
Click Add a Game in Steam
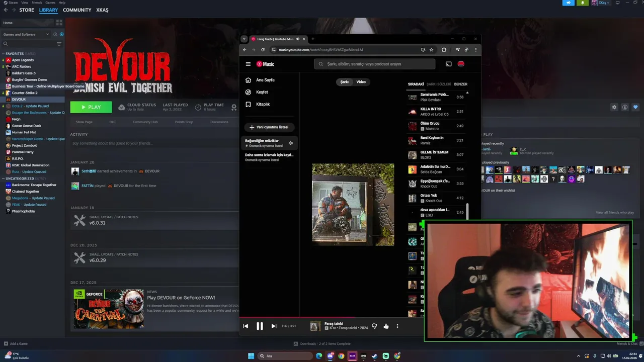16,344
